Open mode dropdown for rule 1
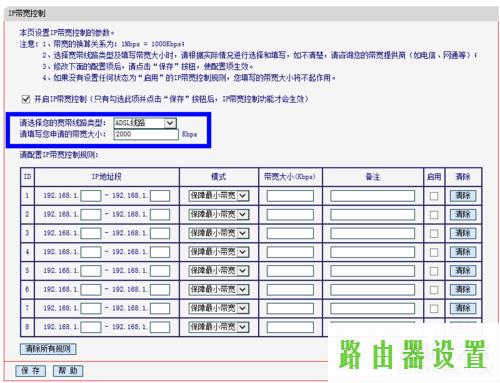The image size is (500, 383). point(219,196)
